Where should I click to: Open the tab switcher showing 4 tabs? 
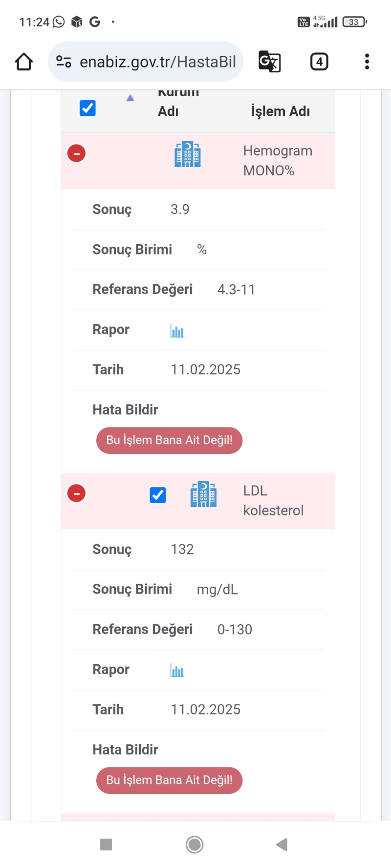pyautogui.click(x=319, y=62)
